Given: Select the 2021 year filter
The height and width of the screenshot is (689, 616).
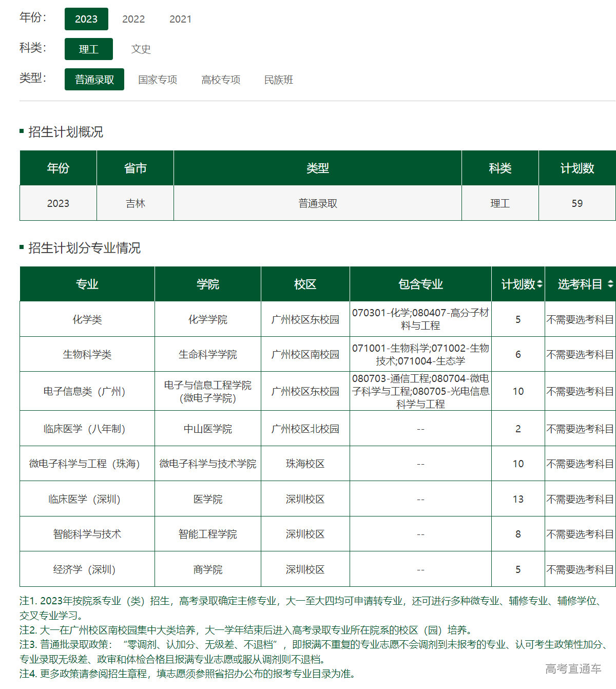Looking at the screenshot, I should click(181, 19).
